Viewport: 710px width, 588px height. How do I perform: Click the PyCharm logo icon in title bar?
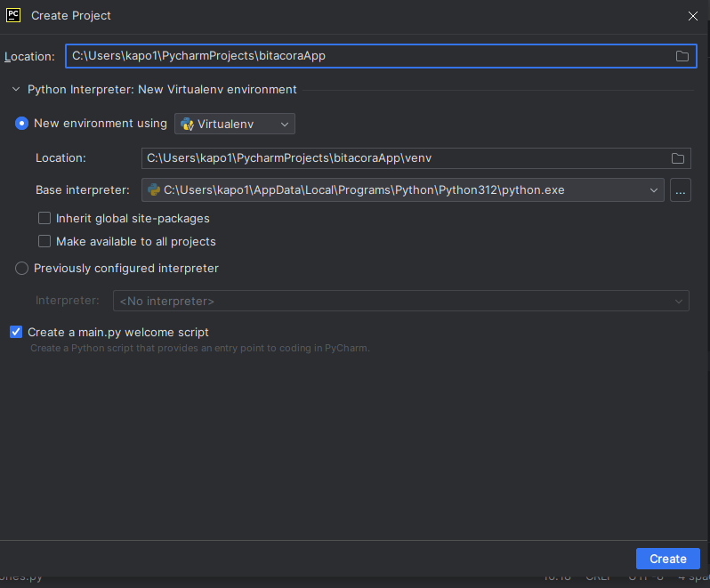[13, 15]
